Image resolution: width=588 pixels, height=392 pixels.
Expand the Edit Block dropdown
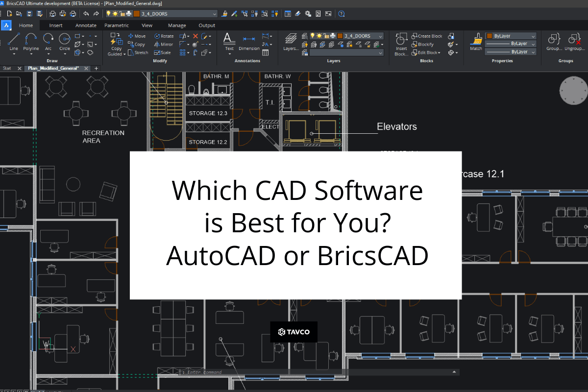pos(439,52)
